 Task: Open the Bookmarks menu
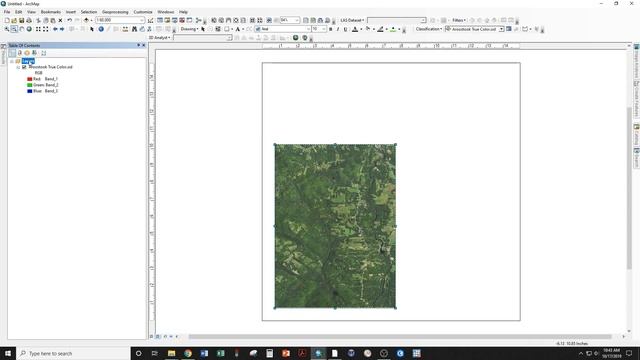click(x=51, y=12)
